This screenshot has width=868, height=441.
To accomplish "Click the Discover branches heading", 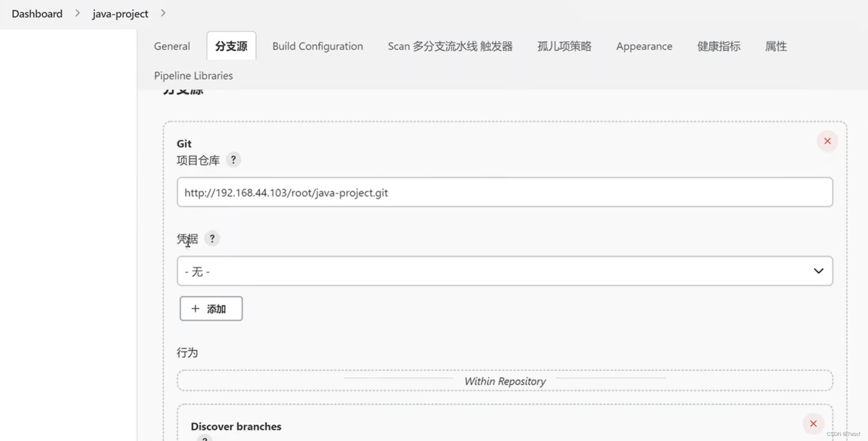I will pos(236,426).
